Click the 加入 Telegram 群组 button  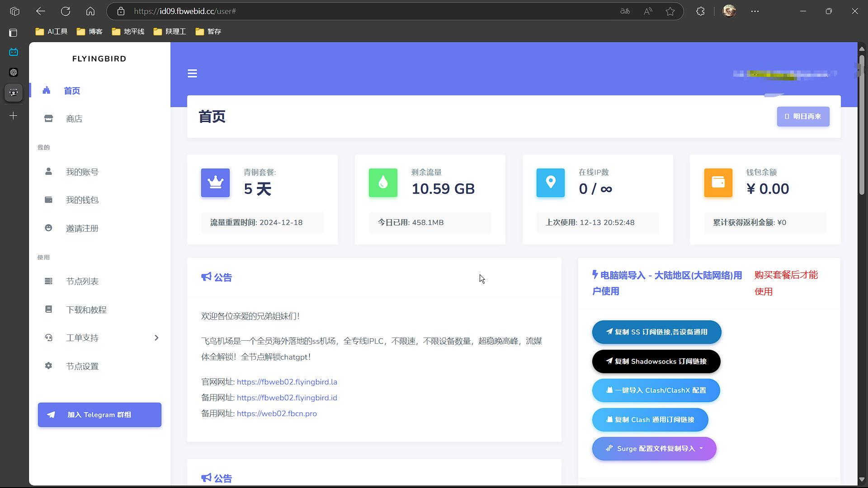[x=99, y=415]
